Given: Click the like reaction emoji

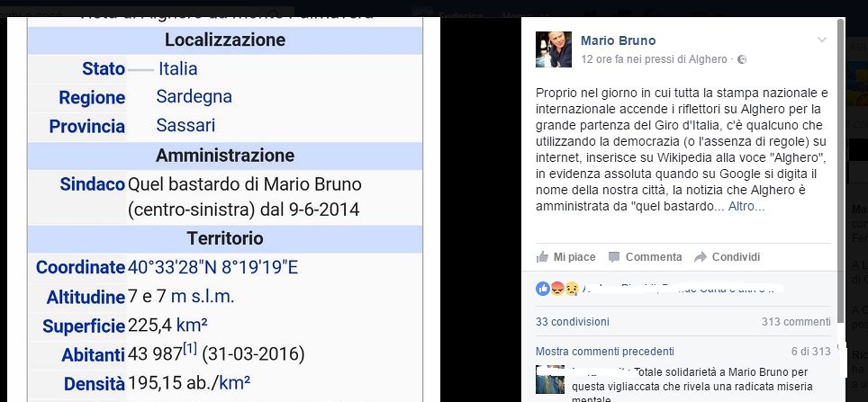Looking at the screenshot, I should (x=543, y=288).
